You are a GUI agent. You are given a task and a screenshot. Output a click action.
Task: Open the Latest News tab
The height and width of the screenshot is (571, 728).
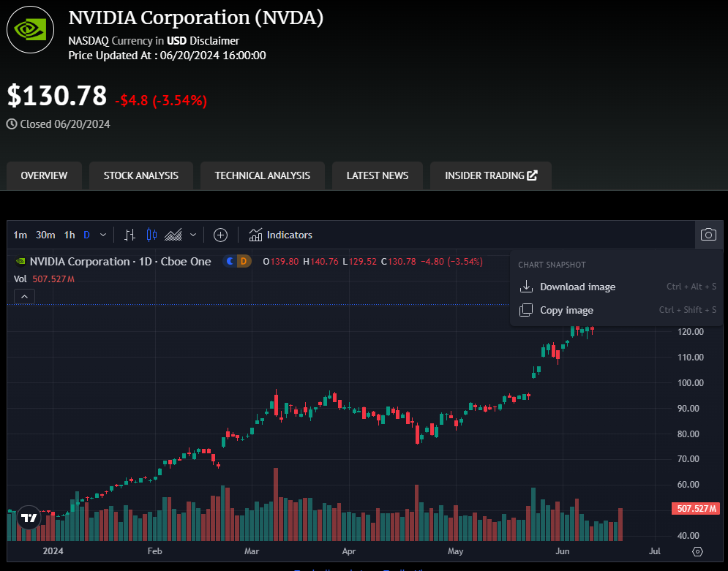coord(378,175)
